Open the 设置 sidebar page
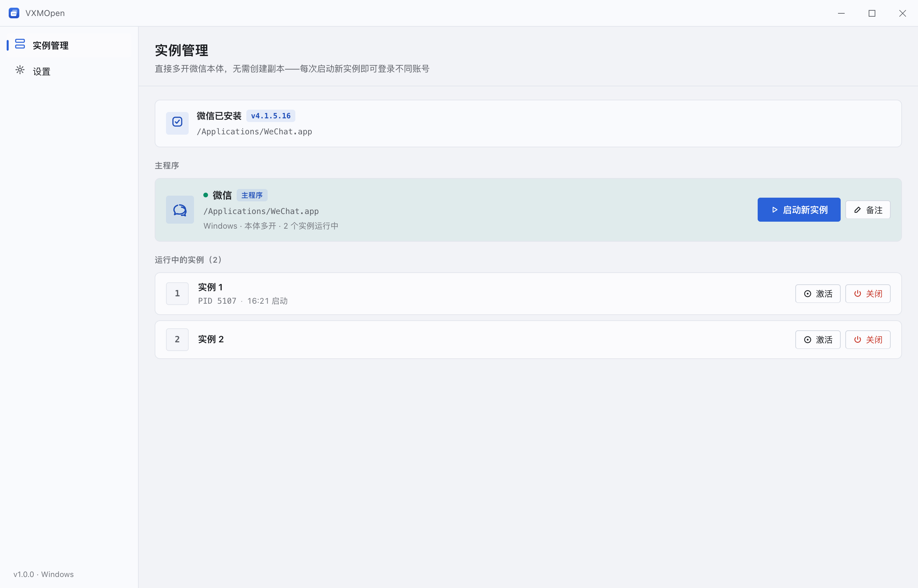918x588 pixels. [x=69, y=71]
